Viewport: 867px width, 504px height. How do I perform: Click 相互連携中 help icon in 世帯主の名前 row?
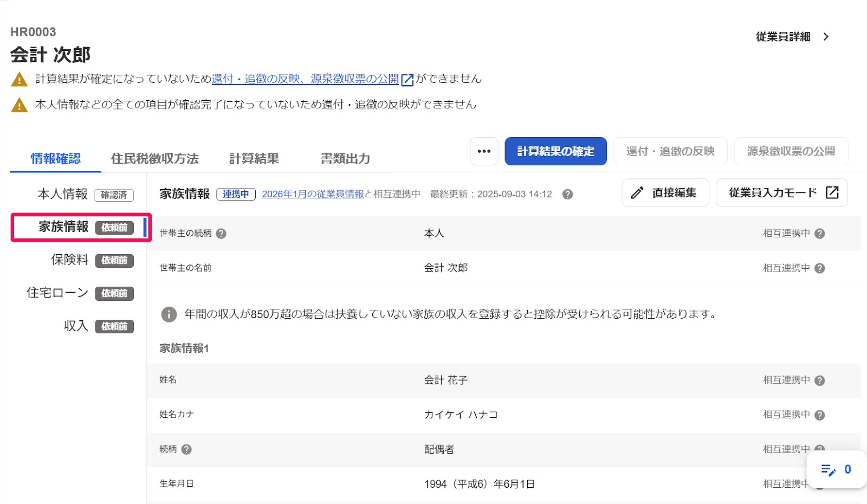tap(819, 268)
